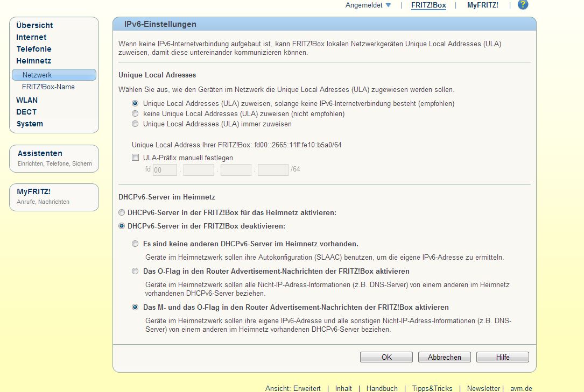Open the Assistenten panel
The width and height of the screenshot is (584, 392).
point(54,159)
